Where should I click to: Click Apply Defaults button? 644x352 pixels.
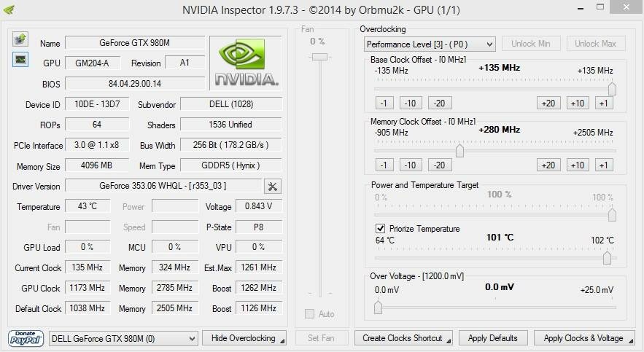click(x=493, y=338)
